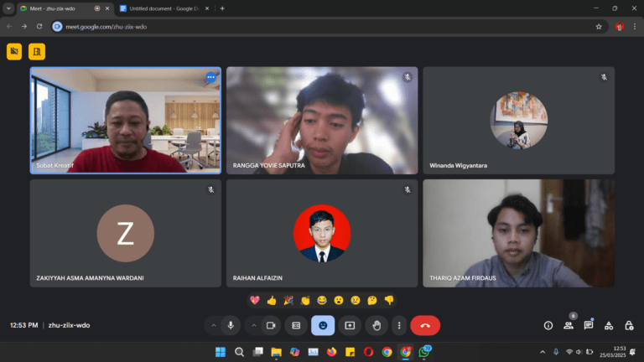Open blue options dots on Sobat Kreatif tile
644x362 pixels.
coord(210,77)
